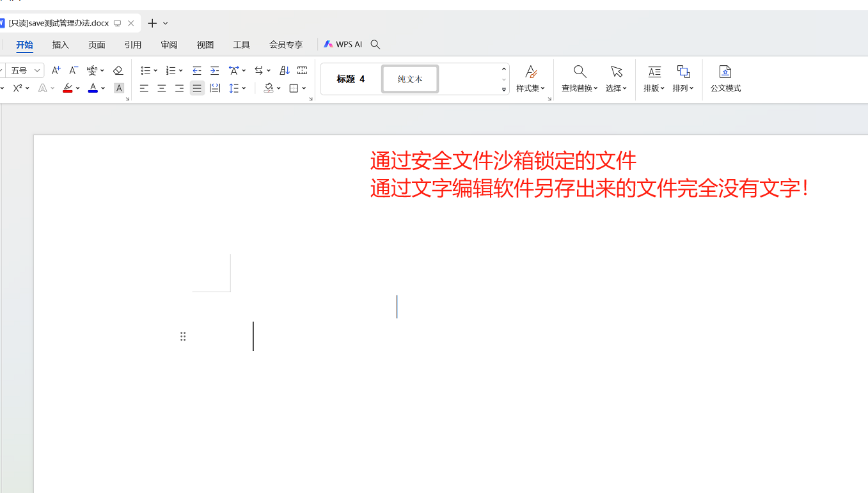
Task: Apply the blue font color swatch
Action: 93,88
